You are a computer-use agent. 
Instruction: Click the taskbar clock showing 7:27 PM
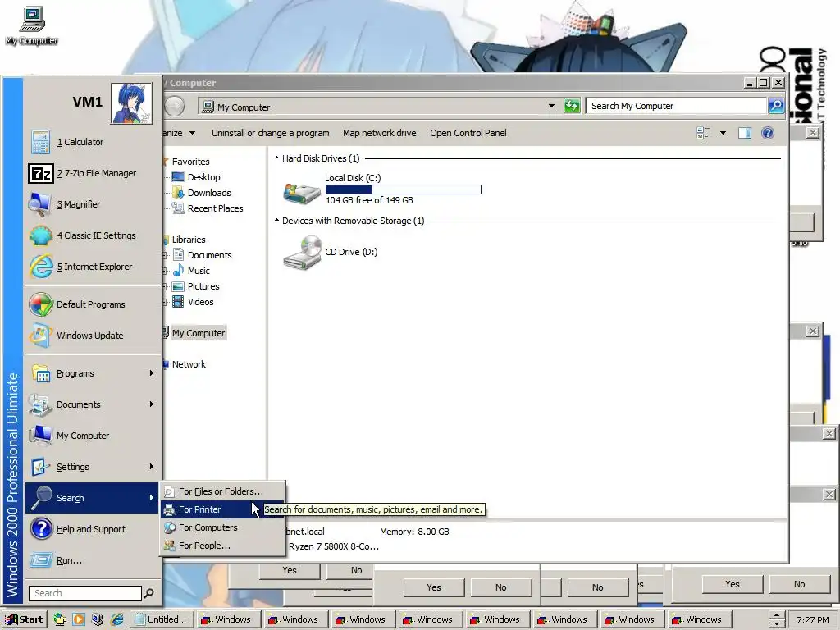pos(813,620)
